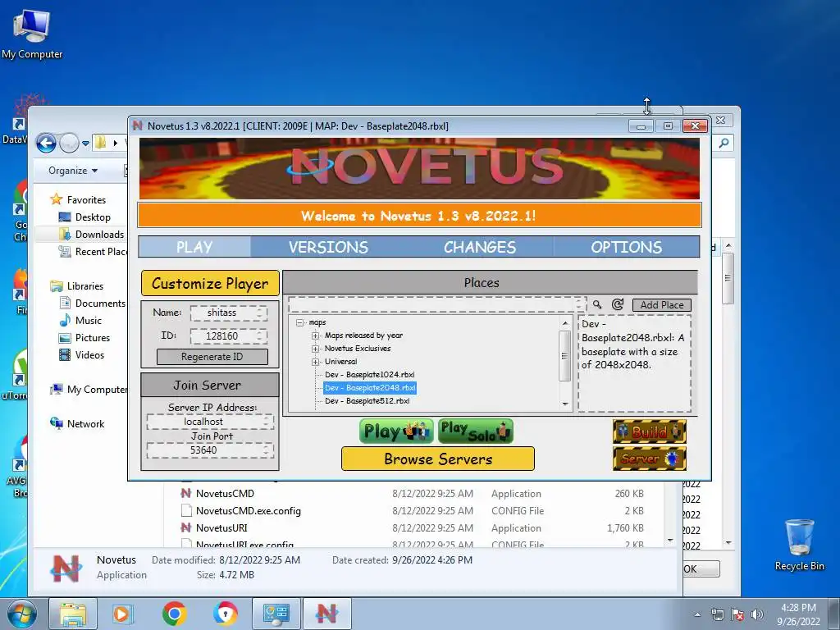Open Explorer recent locations dropdown arrow

[85, 143]
